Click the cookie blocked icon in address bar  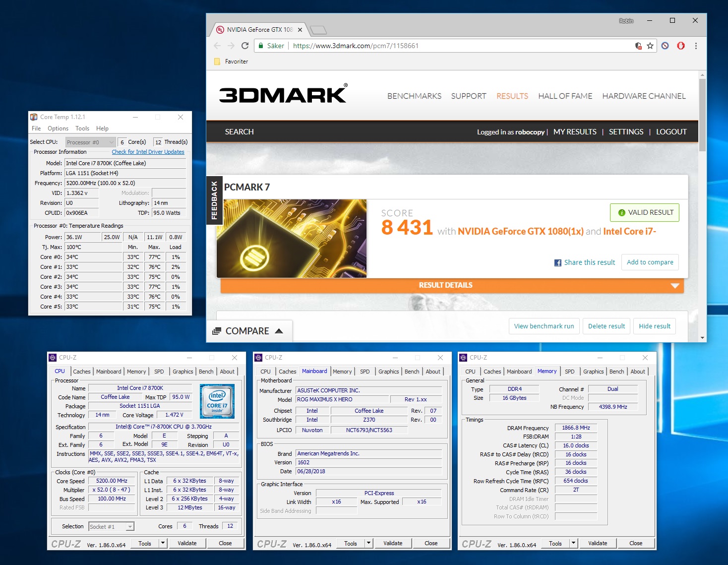(638, 46)
